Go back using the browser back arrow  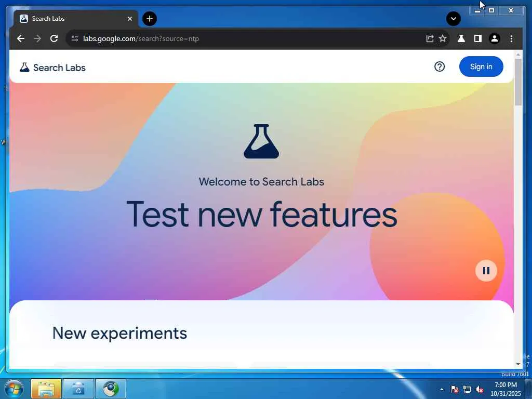(21, 38)
